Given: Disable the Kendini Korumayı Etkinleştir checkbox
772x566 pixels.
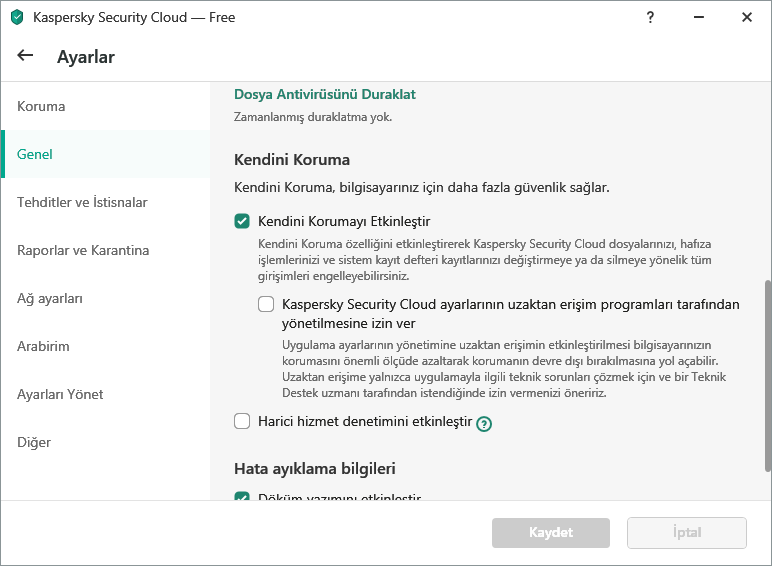Looking at the screenshot, I should pyautogui.click(x=242, y=221).
